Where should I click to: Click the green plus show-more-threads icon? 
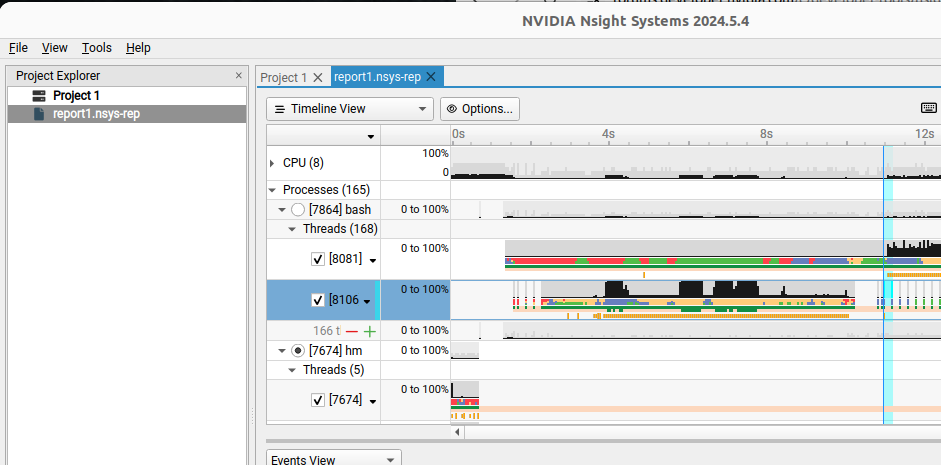point(370,331)
